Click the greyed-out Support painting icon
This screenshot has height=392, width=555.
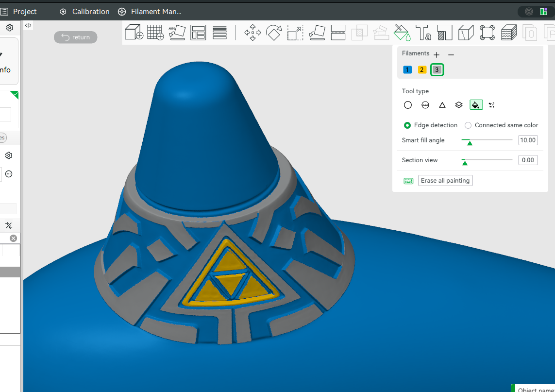coord(381,33)
